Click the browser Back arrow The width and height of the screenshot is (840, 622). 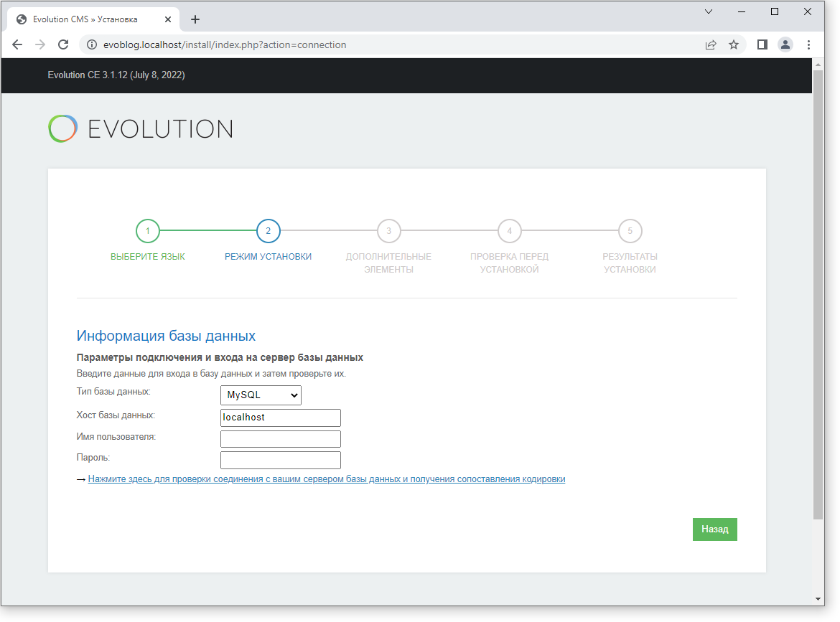tap(17, 44)
